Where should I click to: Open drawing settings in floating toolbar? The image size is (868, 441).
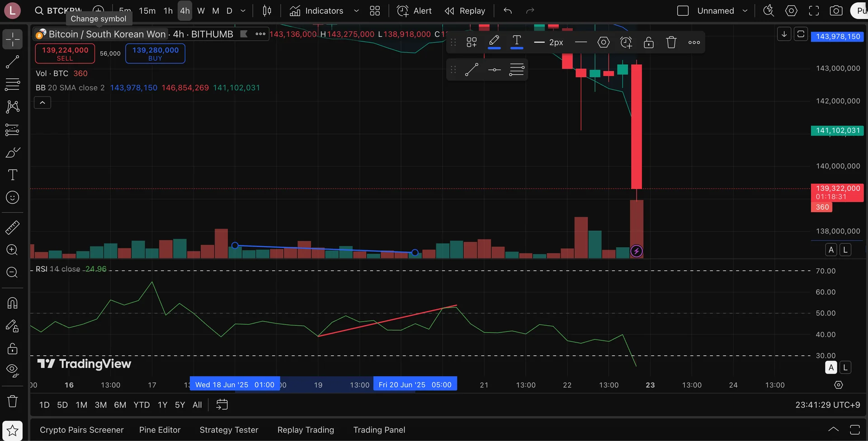604,42
